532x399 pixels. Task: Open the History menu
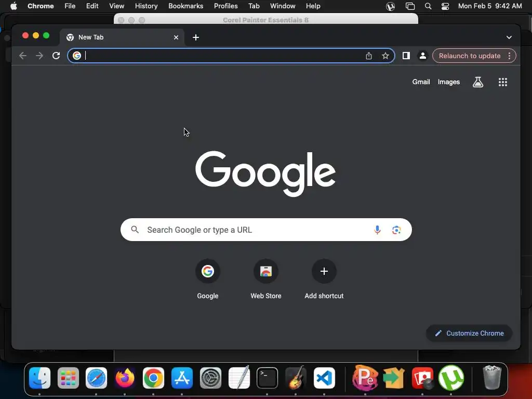[146, 6]
